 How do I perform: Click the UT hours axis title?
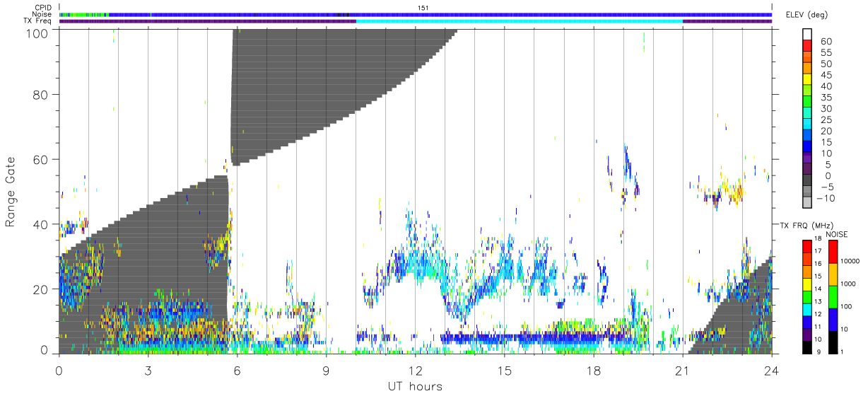[415, 386]
